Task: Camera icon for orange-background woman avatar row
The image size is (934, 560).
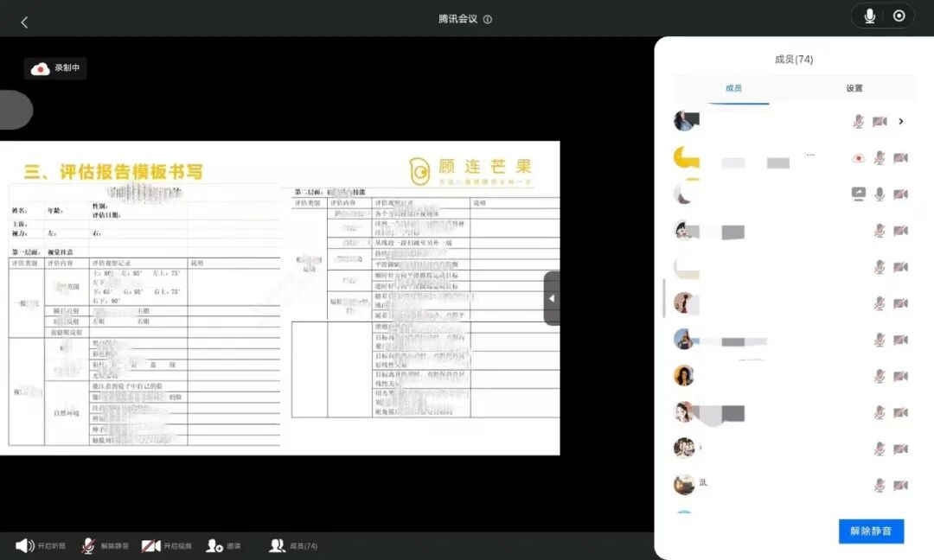Action: point(900,376)
